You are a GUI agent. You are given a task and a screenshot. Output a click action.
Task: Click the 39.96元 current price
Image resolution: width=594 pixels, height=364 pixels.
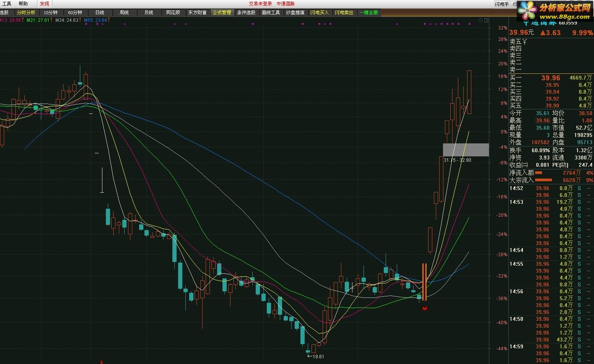pyautogui.click(x=522, y=32)
